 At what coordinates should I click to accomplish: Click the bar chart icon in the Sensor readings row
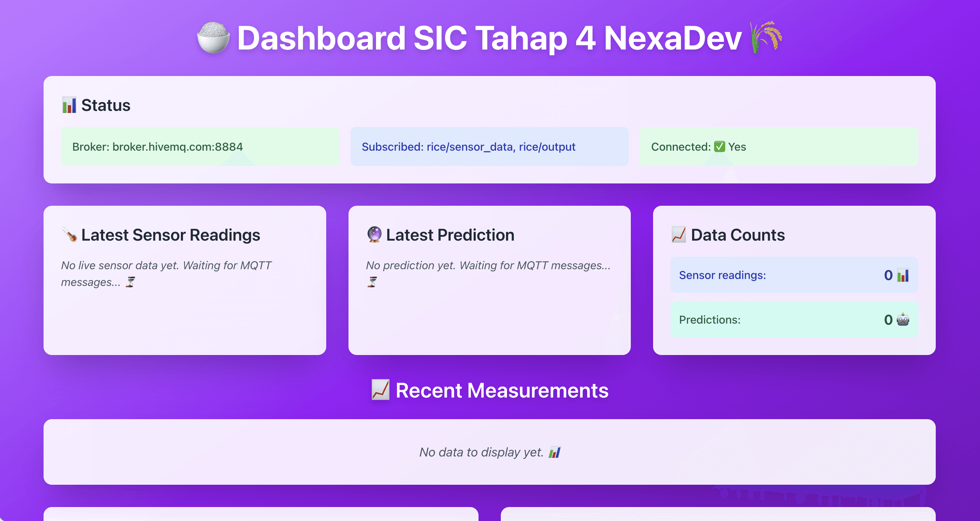(x=903, y=275)
